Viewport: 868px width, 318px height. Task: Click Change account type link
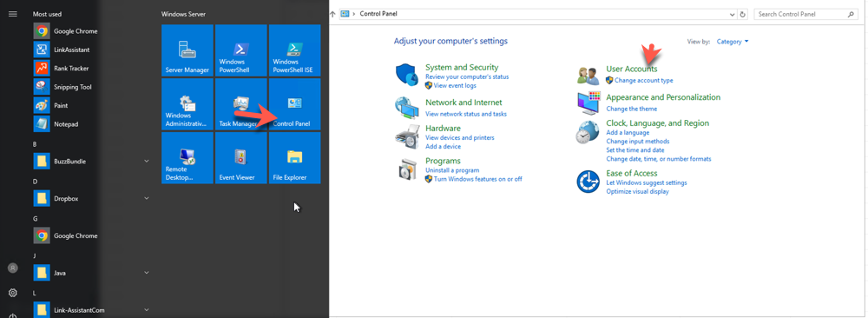click(644, 81)
